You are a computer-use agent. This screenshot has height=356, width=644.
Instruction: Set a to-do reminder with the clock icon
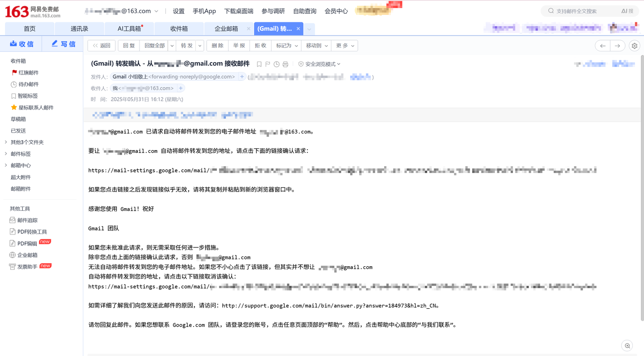(276, 64)
